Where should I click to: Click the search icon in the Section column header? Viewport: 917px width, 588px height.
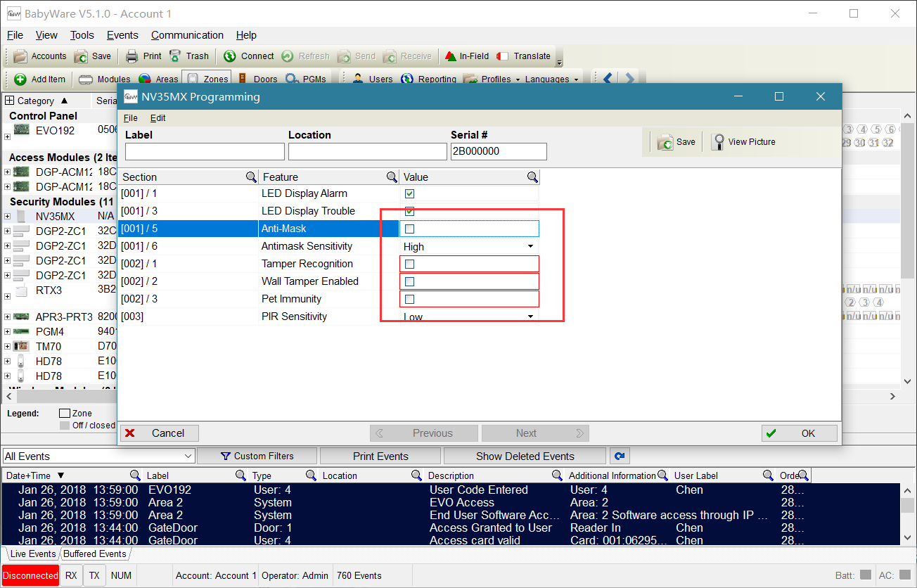click(251, 177)
